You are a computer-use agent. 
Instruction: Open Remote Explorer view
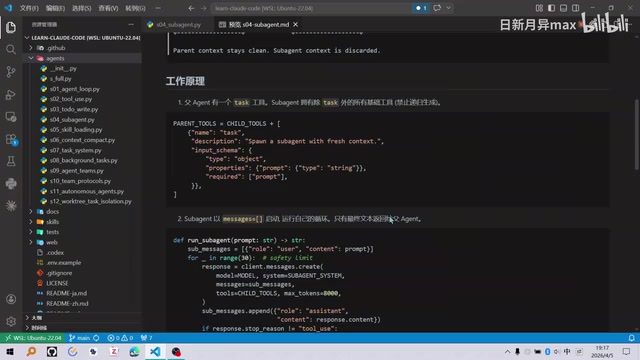11,117
